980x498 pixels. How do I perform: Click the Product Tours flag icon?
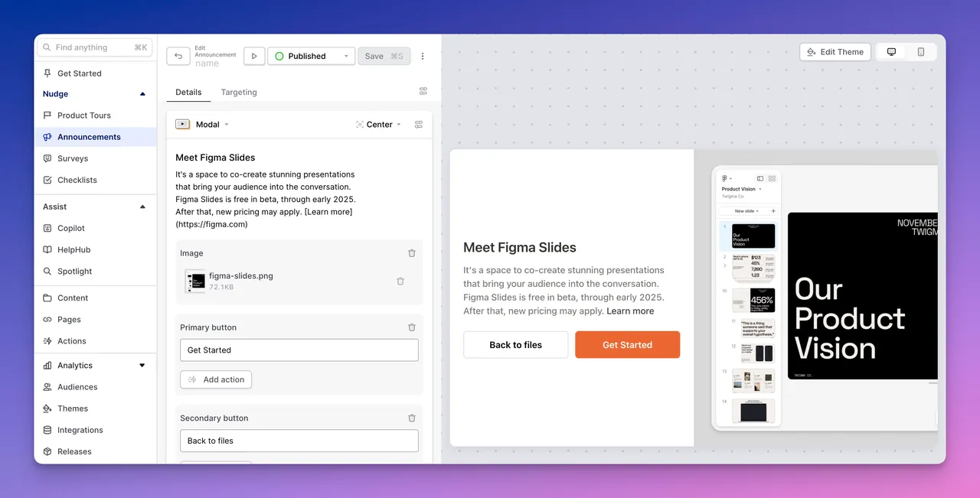[x=47, y=116]
